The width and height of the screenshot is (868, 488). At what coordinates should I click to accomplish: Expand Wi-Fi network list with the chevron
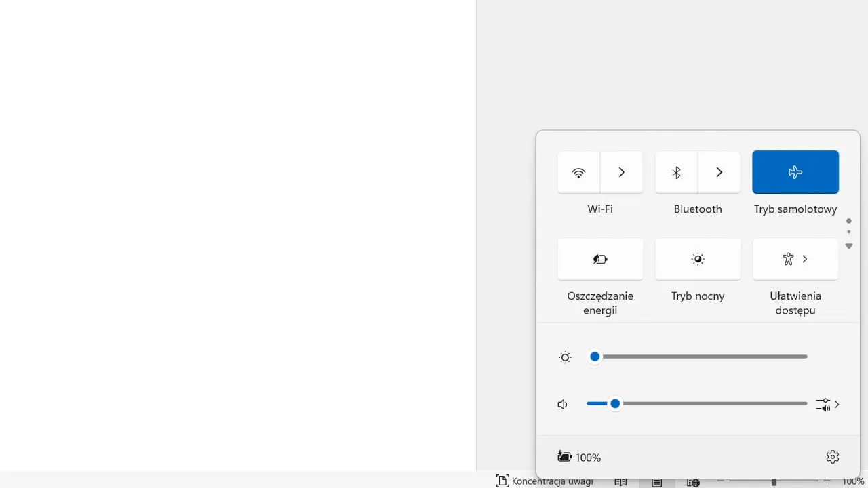click(x=621, y=171)
